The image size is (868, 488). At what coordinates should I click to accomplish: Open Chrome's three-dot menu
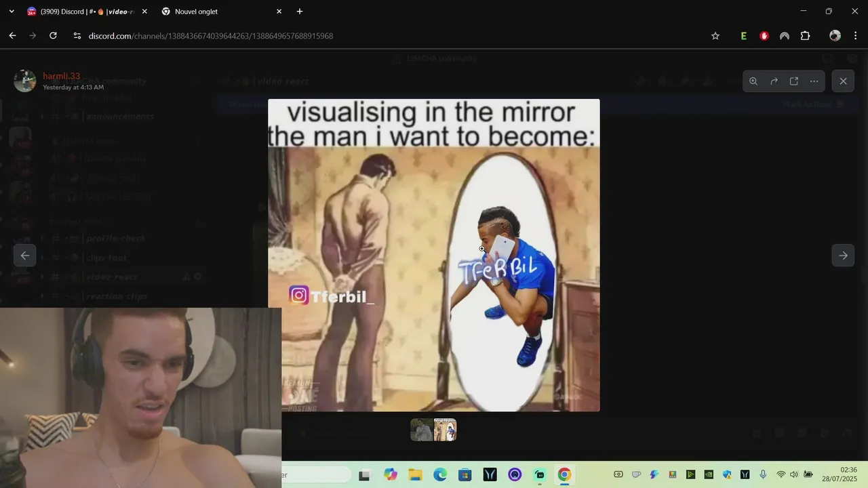[855, 36]
